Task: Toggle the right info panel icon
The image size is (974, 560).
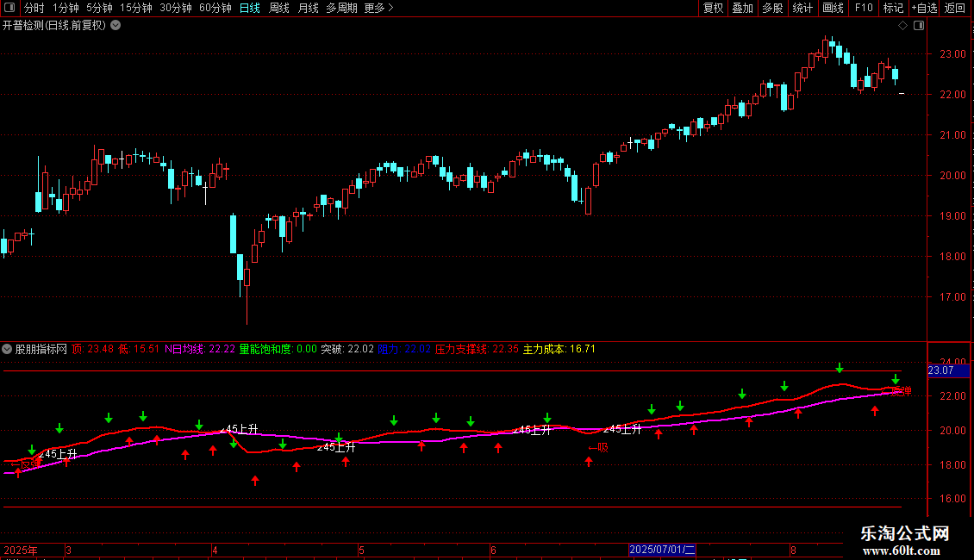Action: tap(919, 26)
